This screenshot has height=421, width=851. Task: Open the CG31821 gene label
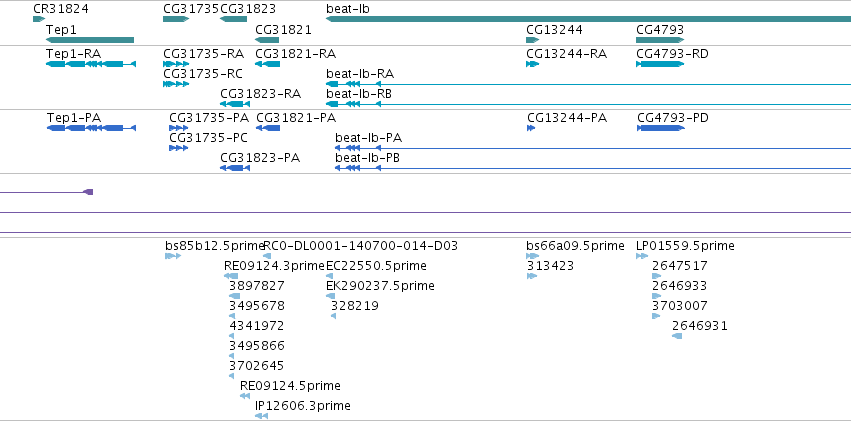[x=283, y=29]
